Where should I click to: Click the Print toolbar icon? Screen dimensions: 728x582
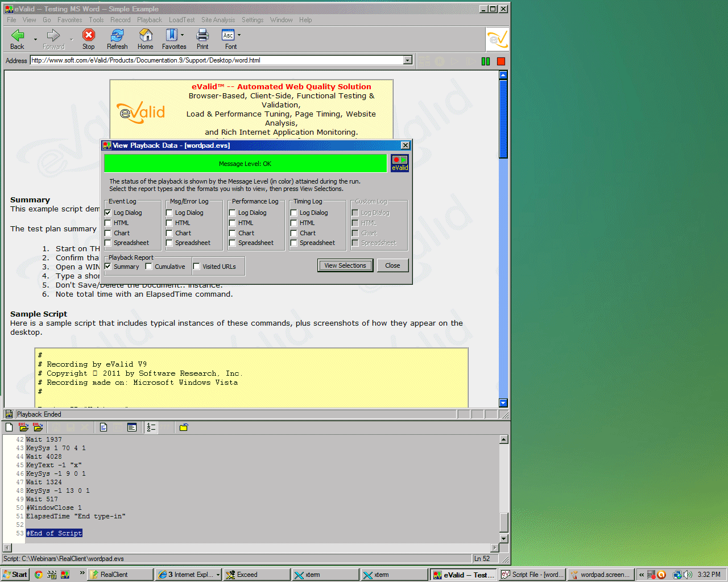tap(202, 35)
